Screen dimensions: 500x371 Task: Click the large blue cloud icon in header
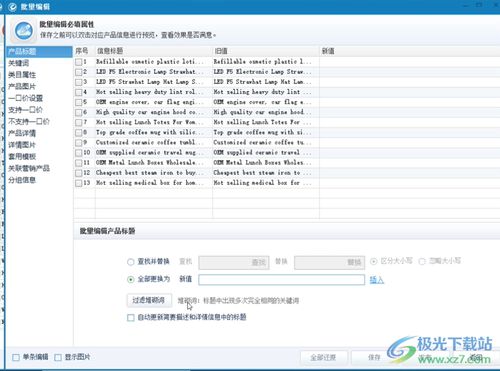click(24, 31)
